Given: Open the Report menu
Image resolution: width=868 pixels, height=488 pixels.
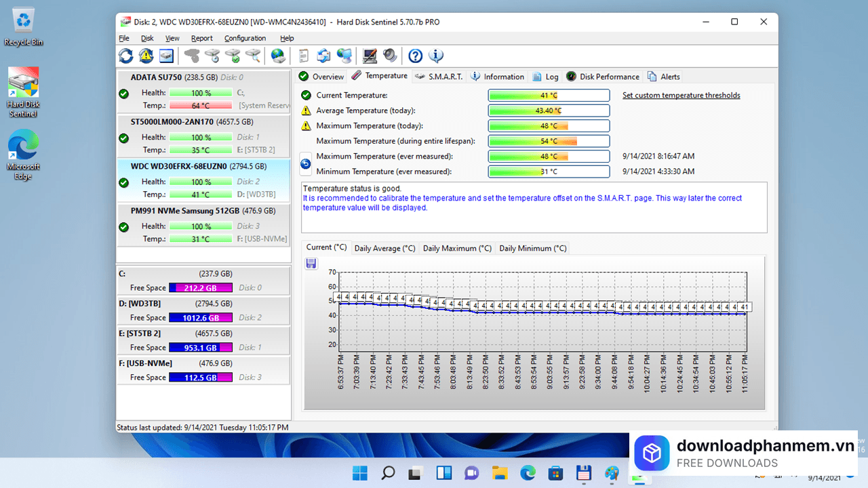Looking at the screenshot, I should point(201,38).
